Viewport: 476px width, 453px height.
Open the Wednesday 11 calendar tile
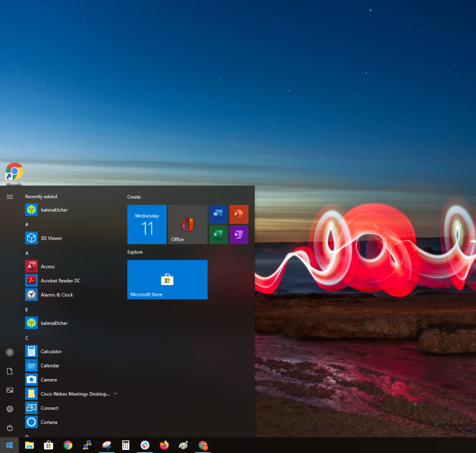[147, 224]
